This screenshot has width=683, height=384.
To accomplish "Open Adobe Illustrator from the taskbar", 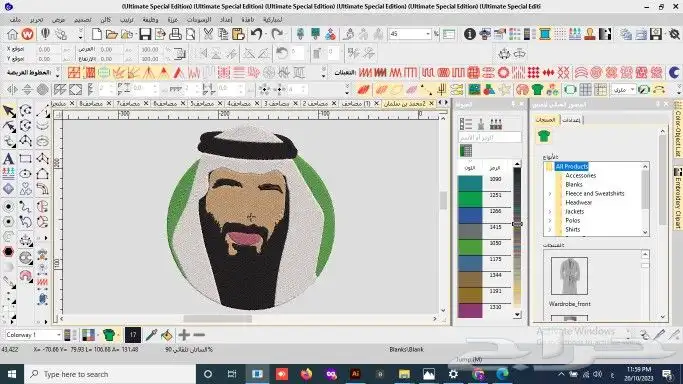I will pyautogui.click(x=355, y=374).
